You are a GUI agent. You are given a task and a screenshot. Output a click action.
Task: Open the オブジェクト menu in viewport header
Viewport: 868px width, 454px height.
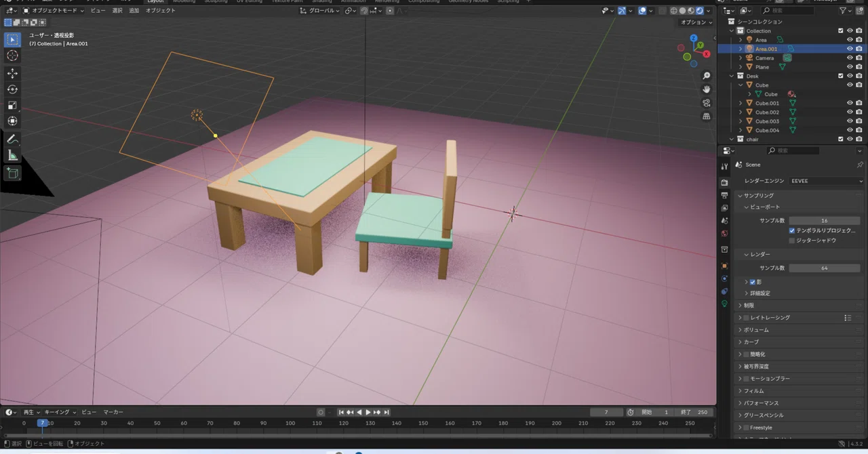161,10
